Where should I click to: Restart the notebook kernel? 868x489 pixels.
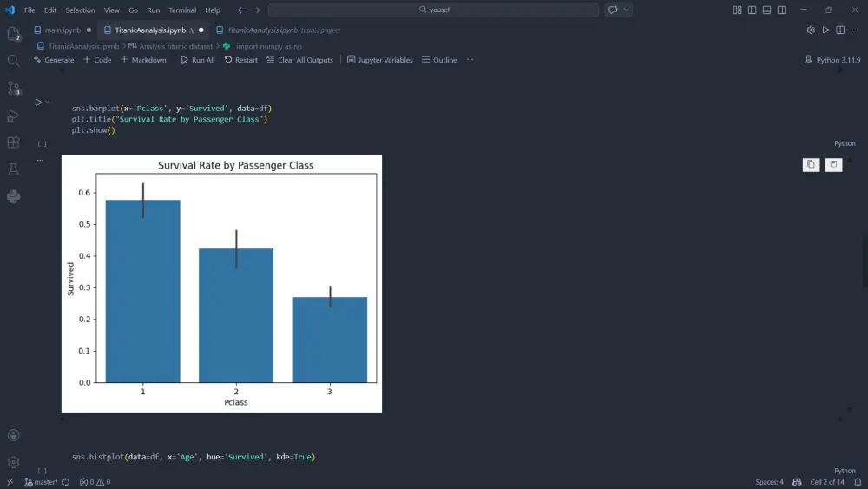(x=240, y=60)
